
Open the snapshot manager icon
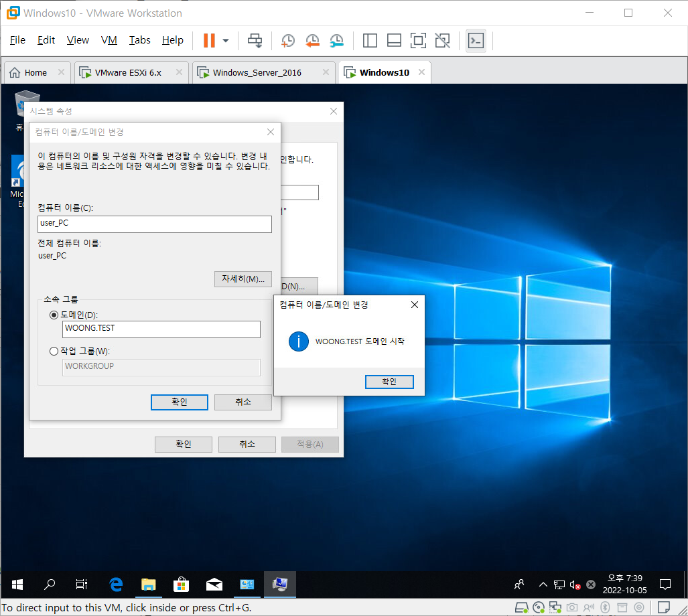click(x=337, y=40)
